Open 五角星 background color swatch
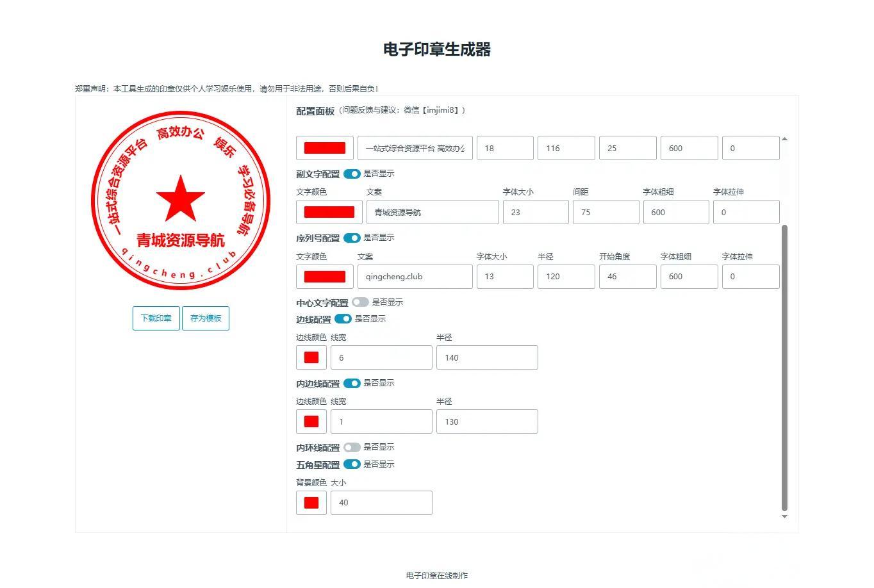874x588 pixels. pyautogui.click(x=311, y=503)
